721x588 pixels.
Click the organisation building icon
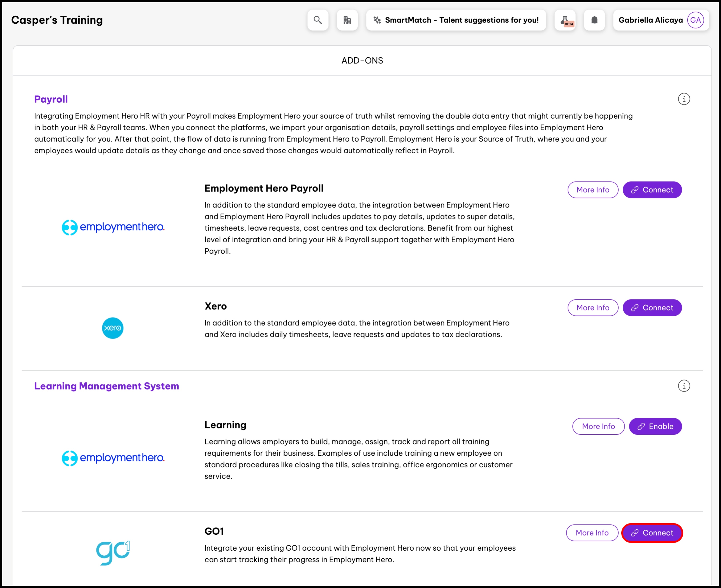pos(347,20)
